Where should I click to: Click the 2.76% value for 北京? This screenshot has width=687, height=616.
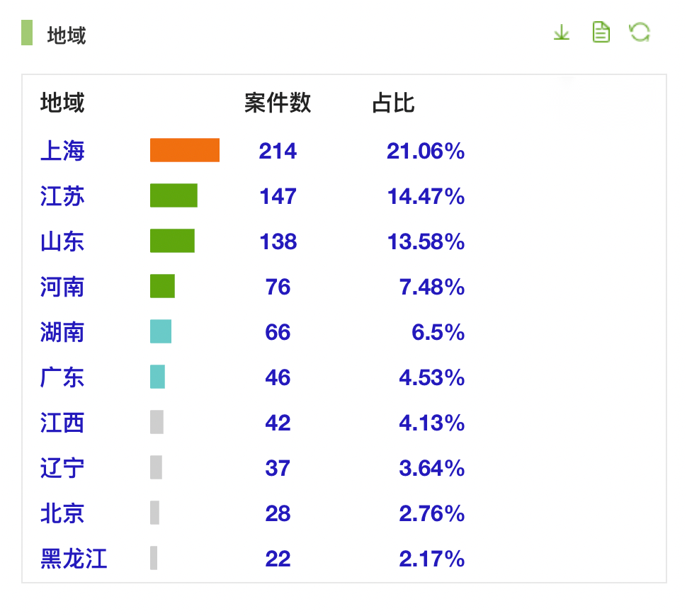pyautogui.click(x=431, y=513)
